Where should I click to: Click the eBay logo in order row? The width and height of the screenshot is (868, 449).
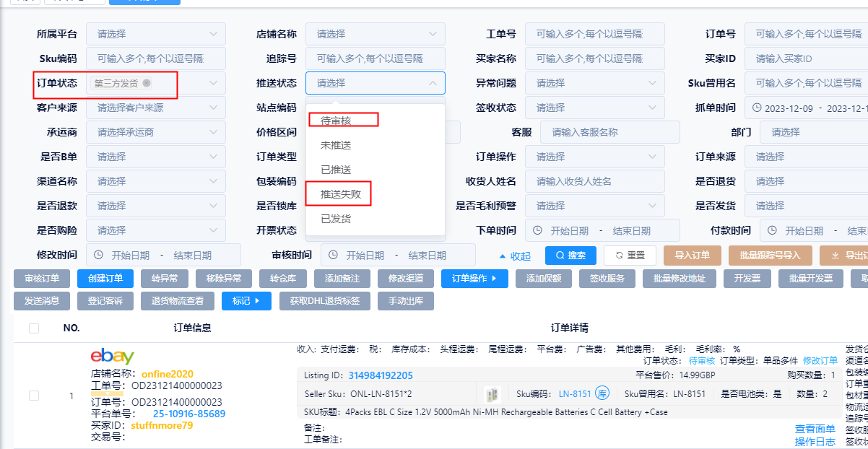pos(112,357)
